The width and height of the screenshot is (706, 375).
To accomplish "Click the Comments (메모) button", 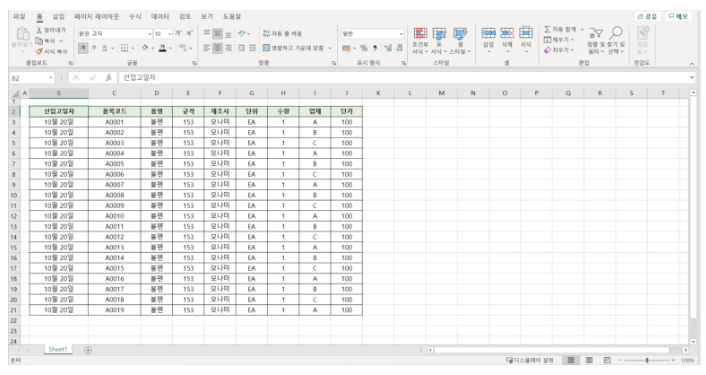I will coord(678,16).
